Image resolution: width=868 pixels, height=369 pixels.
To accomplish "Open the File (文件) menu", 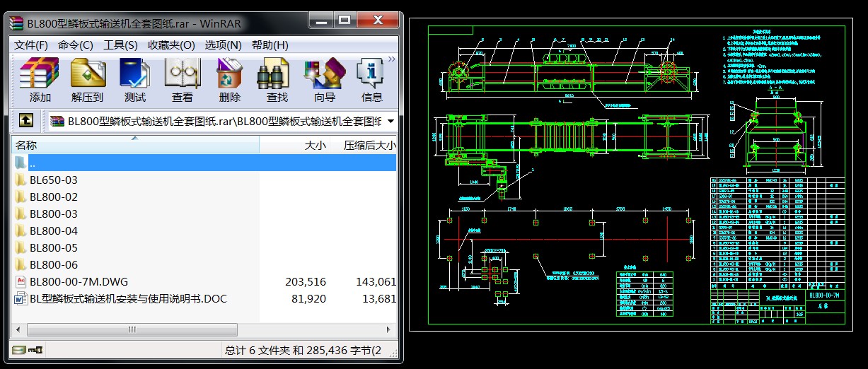I will pos(31,45).
